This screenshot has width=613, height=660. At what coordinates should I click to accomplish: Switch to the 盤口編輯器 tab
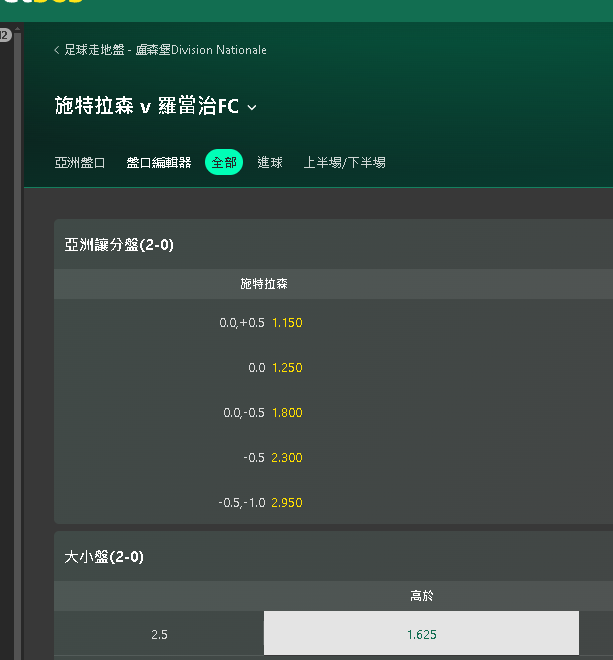[159, 162]
